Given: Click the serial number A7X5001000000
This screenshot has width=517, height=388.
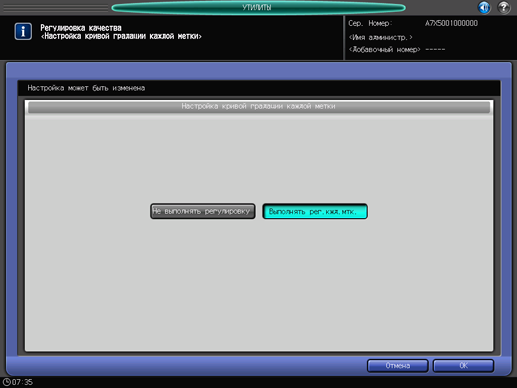Looking at the screenshot, I should click(x=451, y=23).
